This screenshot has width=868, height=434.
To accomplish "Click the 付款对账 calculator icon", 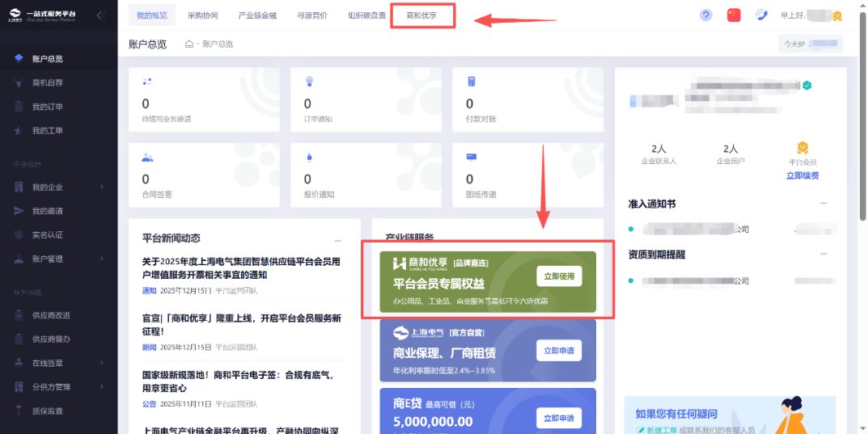I will pos(471,82).
